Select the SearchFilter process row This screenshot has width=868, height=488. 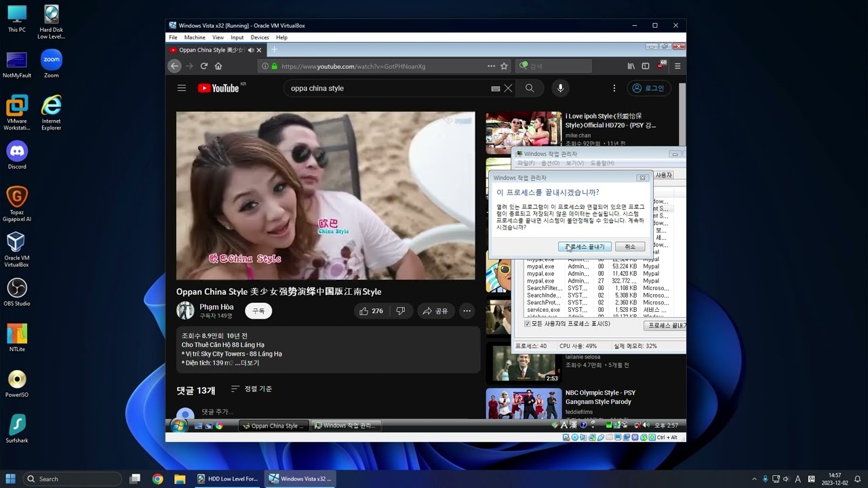[597, 288]
